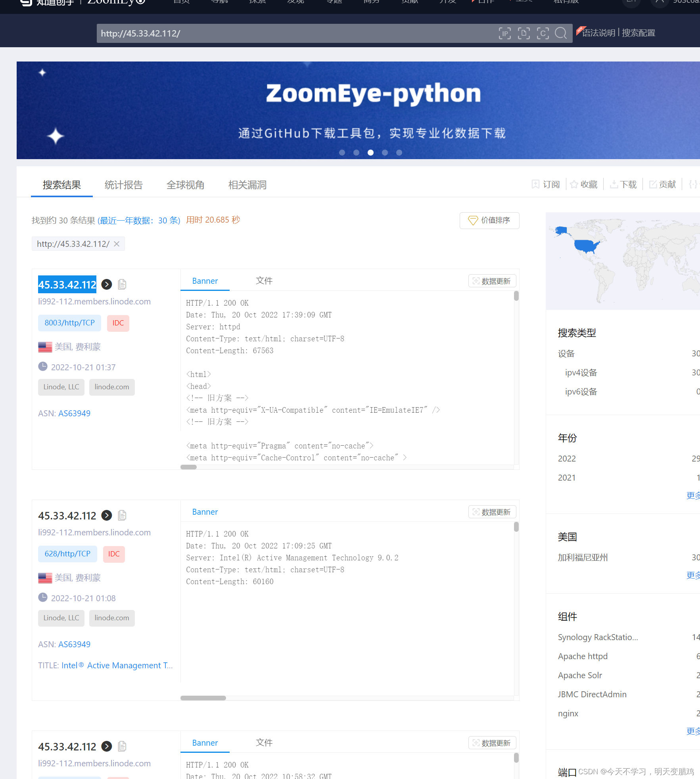700x779 pixels.
Task: Select the first banner carousel dot
Action: click(342, 152)
